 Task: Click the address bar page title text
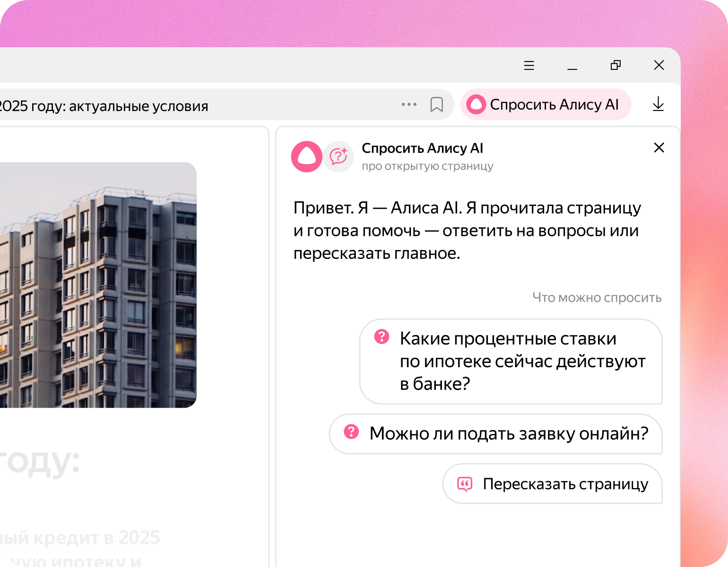pyautogui.click(x=103, y=106)
